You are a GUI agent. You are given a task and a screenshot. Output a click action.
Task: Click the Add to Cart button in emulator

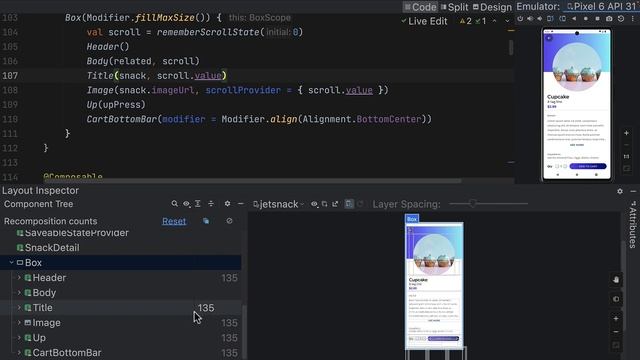(x=588, y=166)
